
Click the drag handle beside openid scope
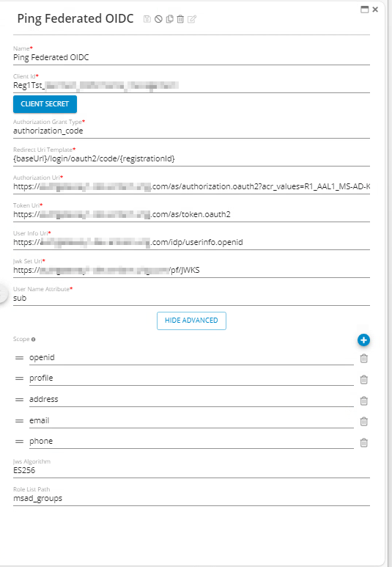(x=20, y=358)
